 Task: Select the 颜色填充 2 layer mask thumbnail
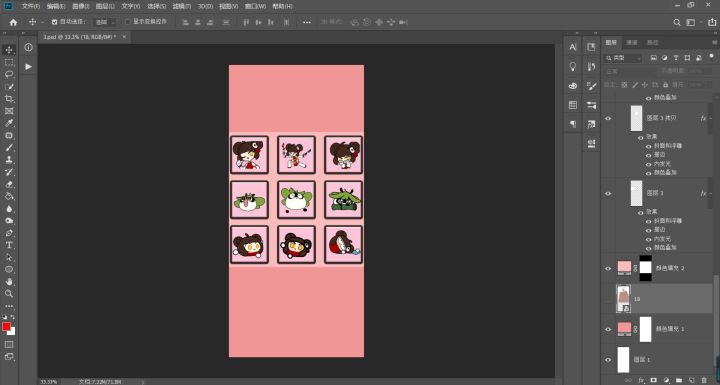point(646,268)
